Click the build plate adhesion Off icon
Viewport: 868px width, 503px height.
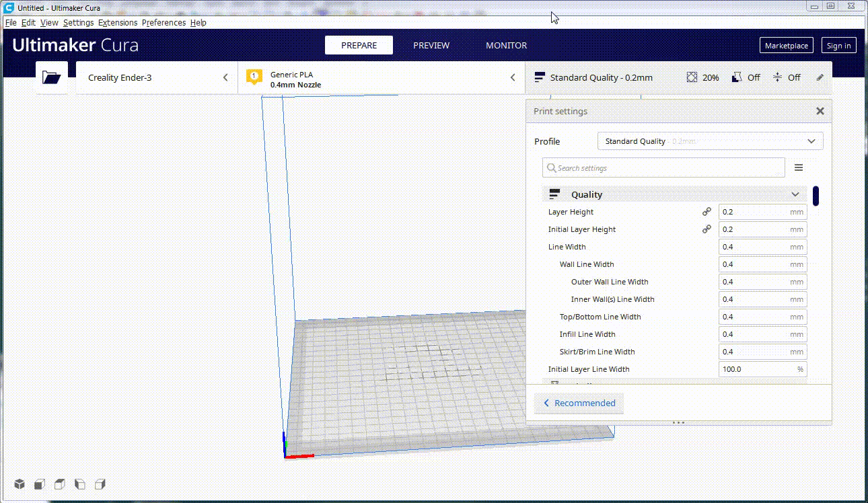pos(777,77)
